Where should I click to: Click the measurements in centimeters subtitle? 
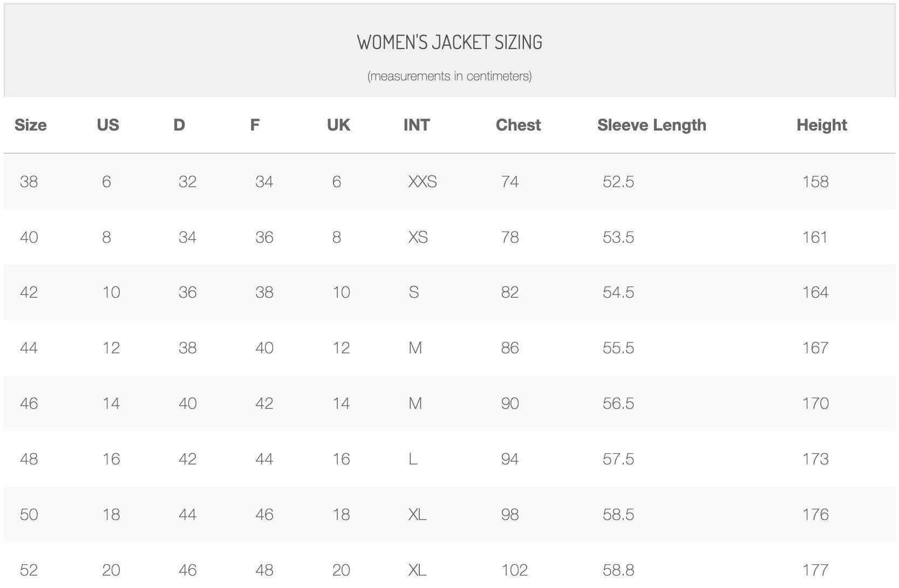coord(449,76)
